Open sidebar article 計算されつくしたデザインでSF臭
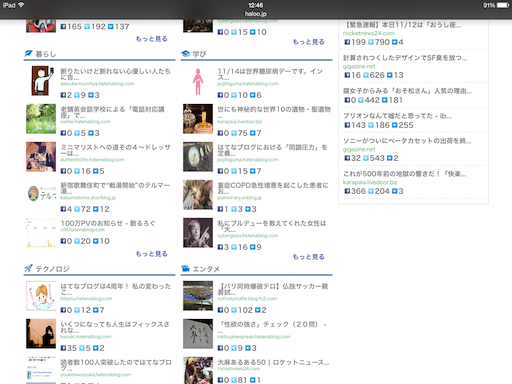The height and width of the screenshot is (384, 512). 405,58
